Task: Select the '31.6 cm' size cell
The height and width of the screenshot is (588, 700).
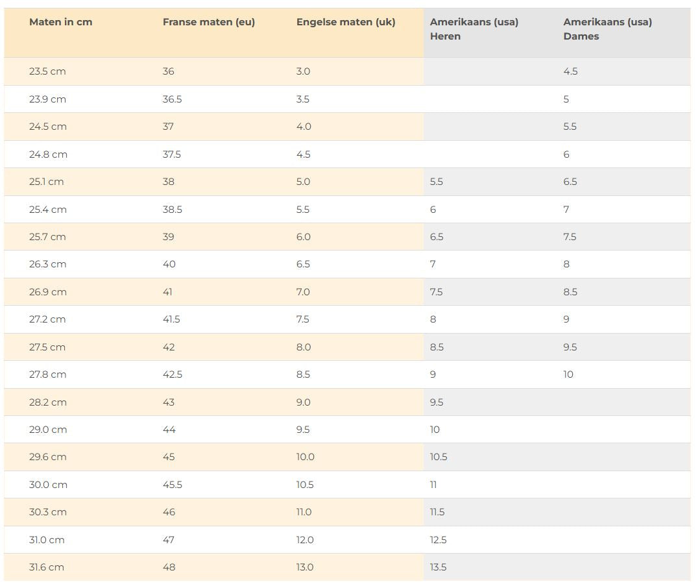Action: point(47,567)
